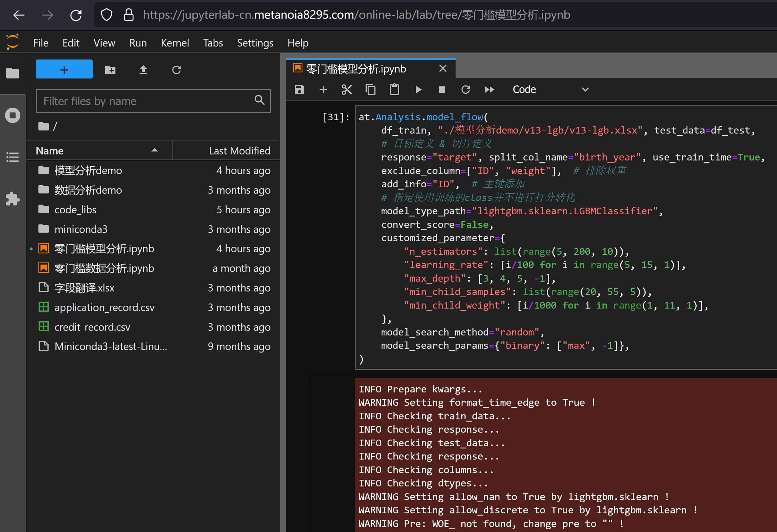This screenshot has height=532, width=777.
Task: Show the table of contents panel
Action: coord(13,157)
